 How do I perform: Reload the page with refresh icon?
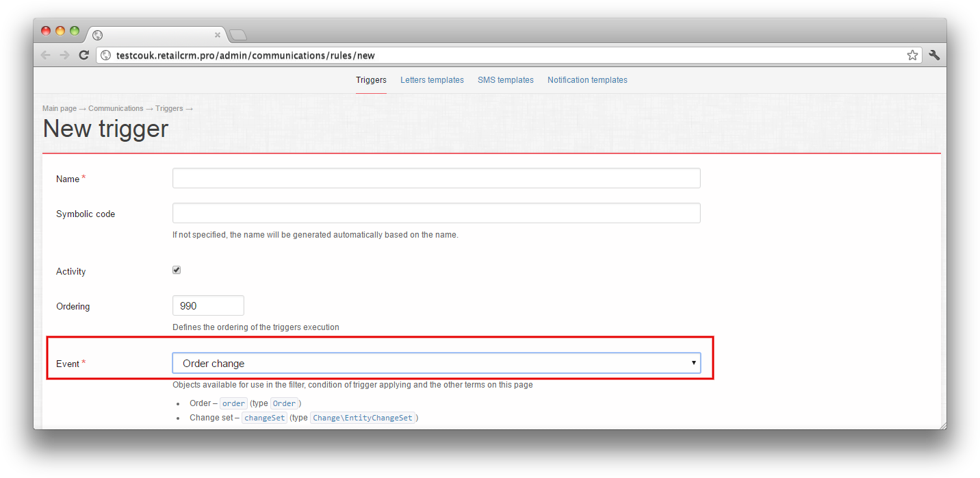83,55
